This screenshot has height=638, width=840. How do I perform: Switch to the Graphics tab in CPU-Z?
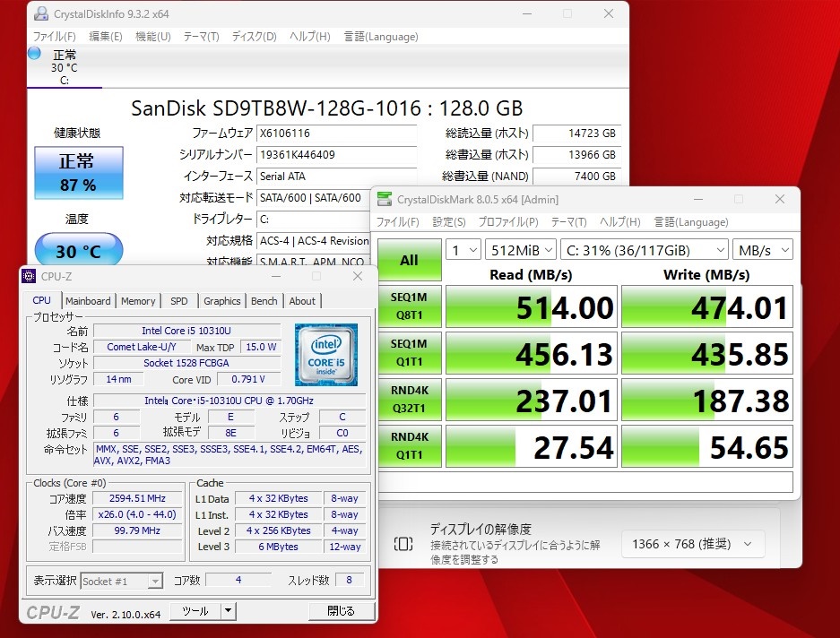click(x=221, y=301)
